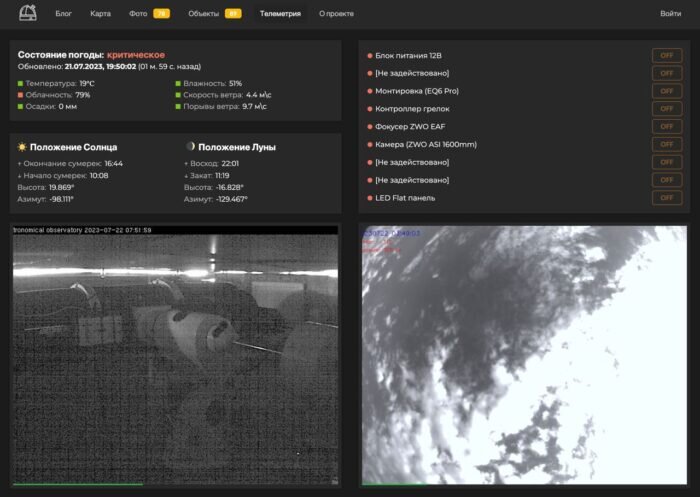Toggle OFF switch for Фокусер ZWO EAF
This screenshot has width=700, height=497.
pyautogui.click(x=667, y=126)
